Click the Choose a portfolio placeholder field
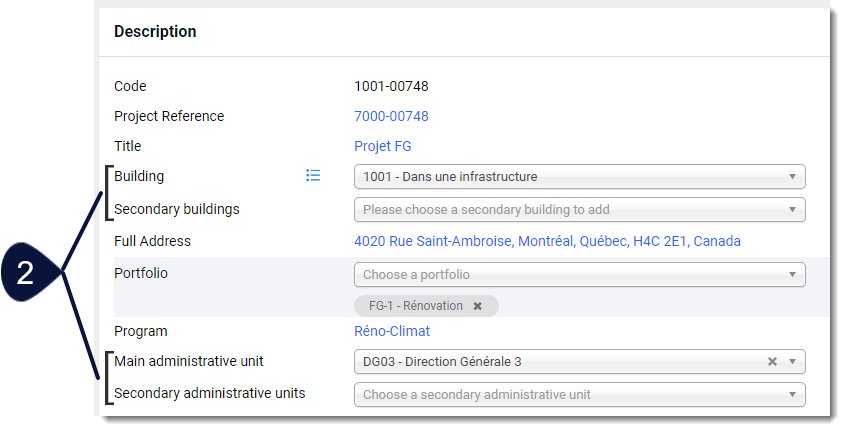Screen dimensions: 845x431 [x=579, y=275]
